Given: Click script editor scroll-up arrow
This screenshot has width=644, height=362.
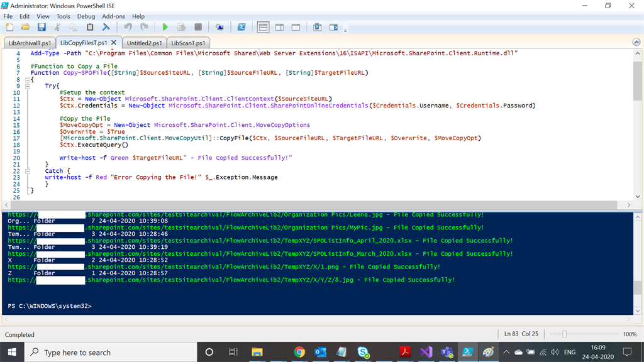Looking at the screenshot, I should tap(637, 53).
